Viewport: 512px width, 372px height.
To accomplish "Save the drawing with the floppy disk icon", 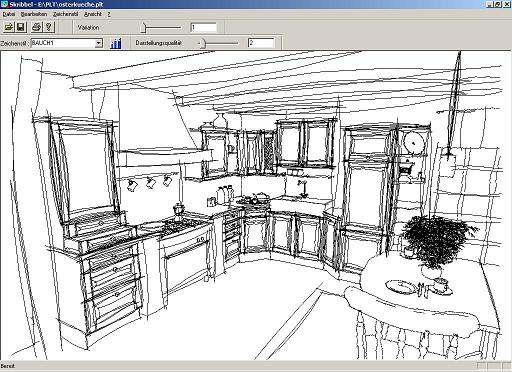I will tap(21, 27).
